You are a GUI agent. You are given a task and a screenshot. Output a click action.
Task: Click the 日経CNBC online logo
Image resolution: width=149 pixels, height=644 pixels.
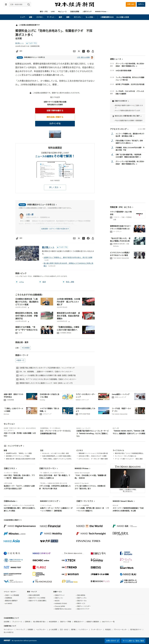[x=41, y=560]
